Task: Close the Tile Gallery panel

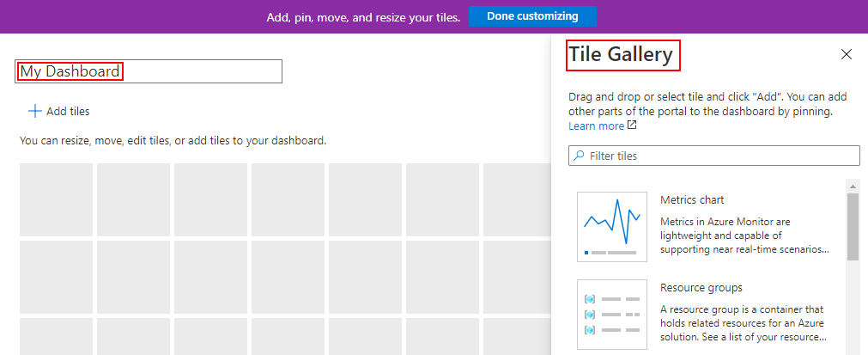Action: click(x=846, y=54)
